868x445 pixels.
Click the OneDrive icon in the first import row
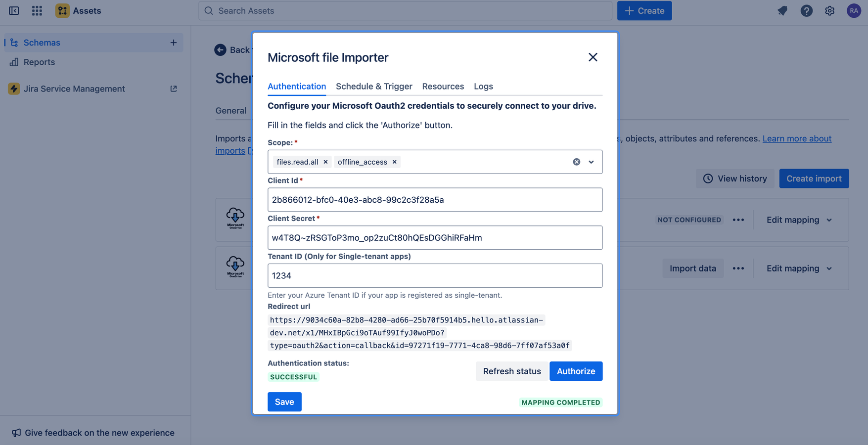(235, 218)
